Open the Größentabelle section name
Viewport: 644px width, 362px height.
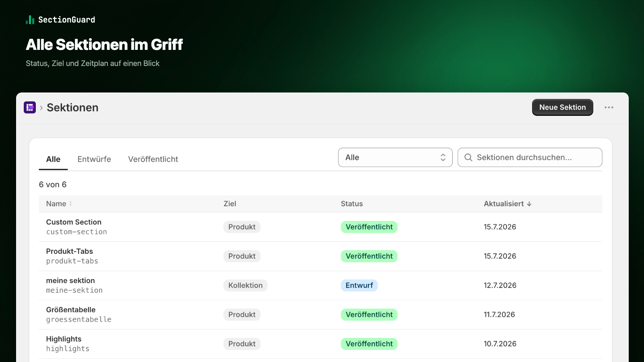click(71, 310)
